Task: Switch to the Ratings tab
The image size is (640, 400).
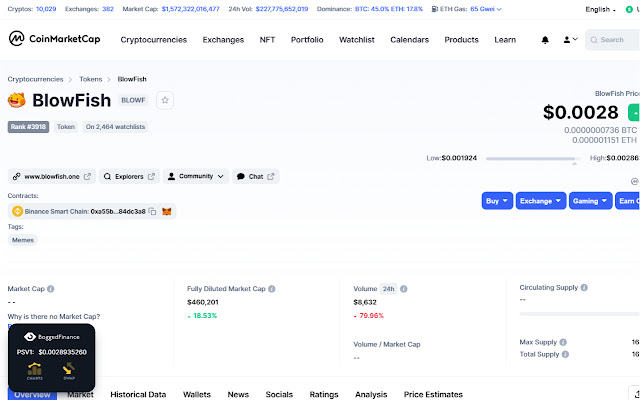Action: (x=324, y=394)
